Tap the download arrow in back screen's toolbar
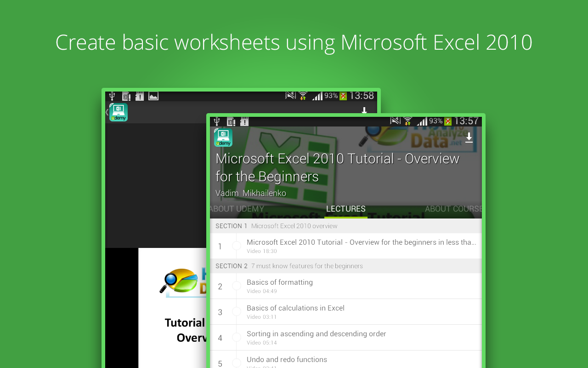Image resolution: width=588 pixels, height=368 pixels. coord(364,110)
